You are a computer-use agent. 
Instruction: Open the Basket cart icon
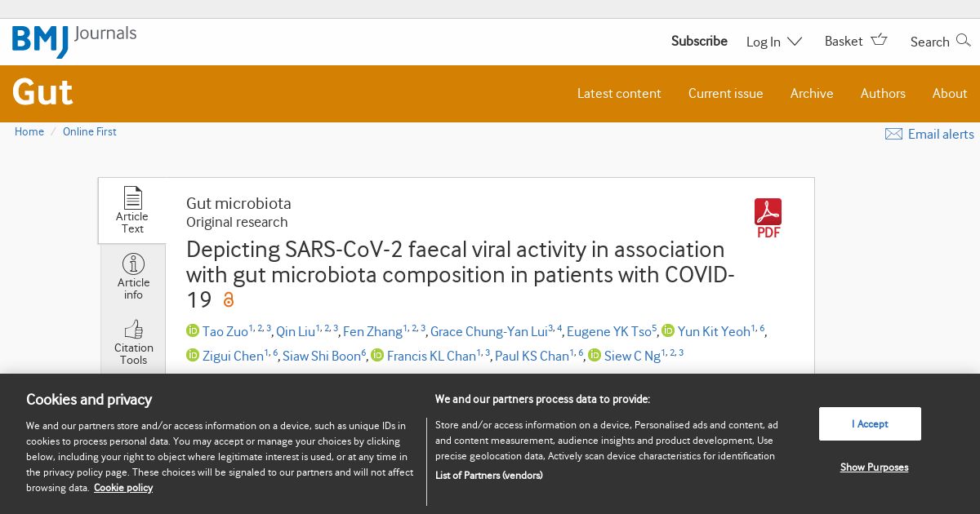pyautogui.click(x=879, y=39)
